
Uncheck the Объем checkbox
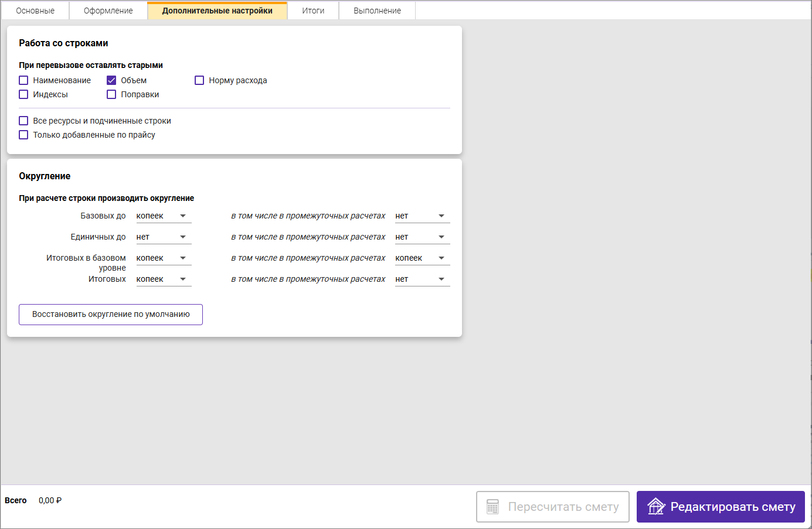(x=111, y=80)
